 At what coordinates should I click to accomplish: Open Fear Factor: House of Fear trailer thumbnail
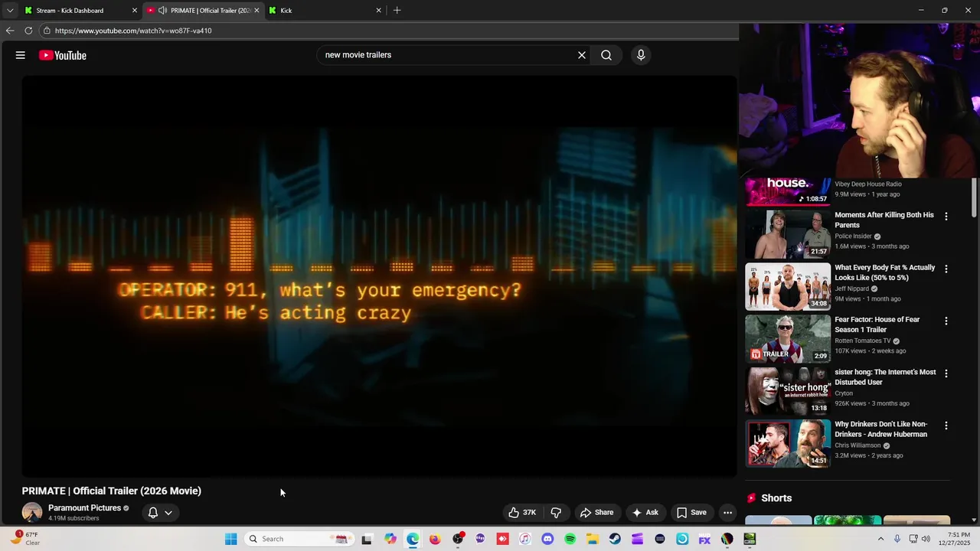tap(788, 339)
